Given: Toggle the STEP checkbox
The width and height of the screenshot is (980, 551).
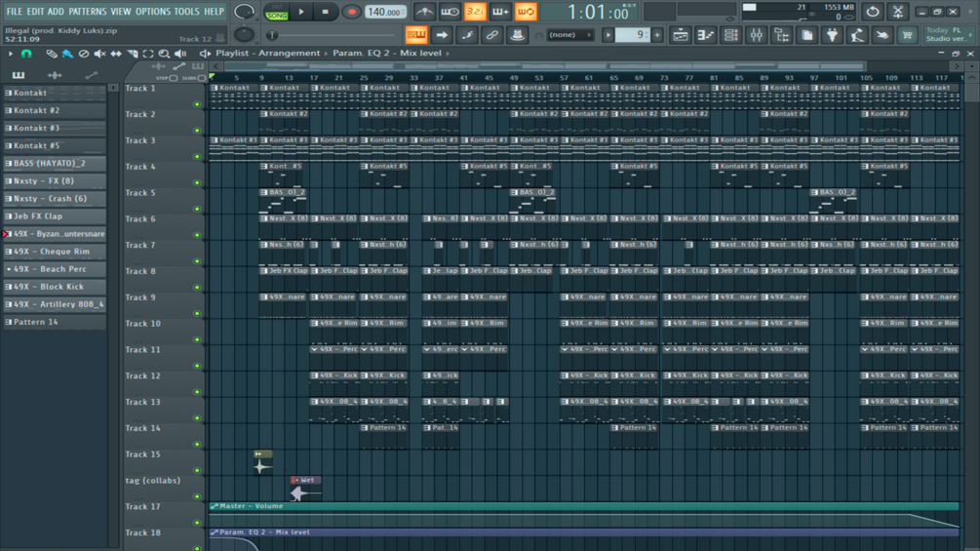Looking at the screenshot, I should (x=174, y=78).
